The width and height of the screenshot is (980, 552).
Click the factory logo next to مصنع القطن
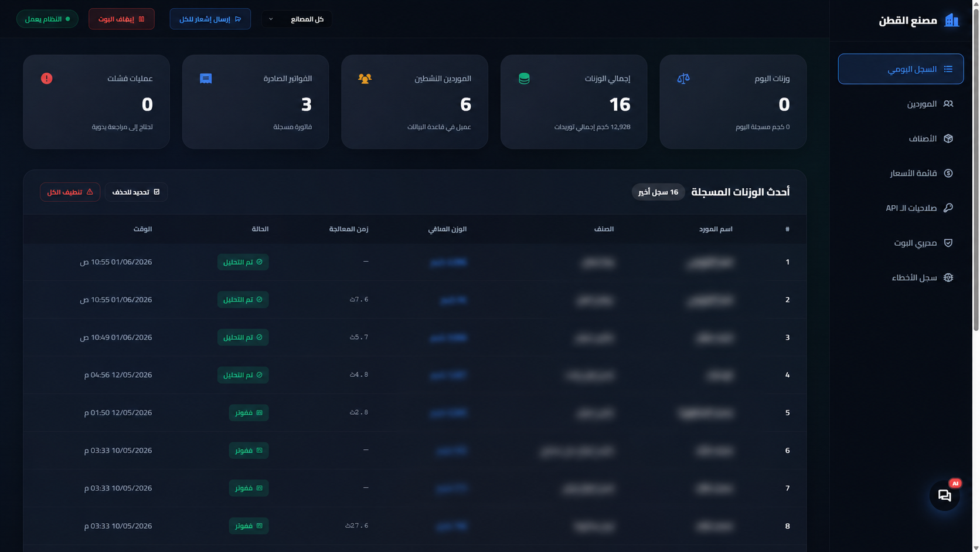[952, 21]
